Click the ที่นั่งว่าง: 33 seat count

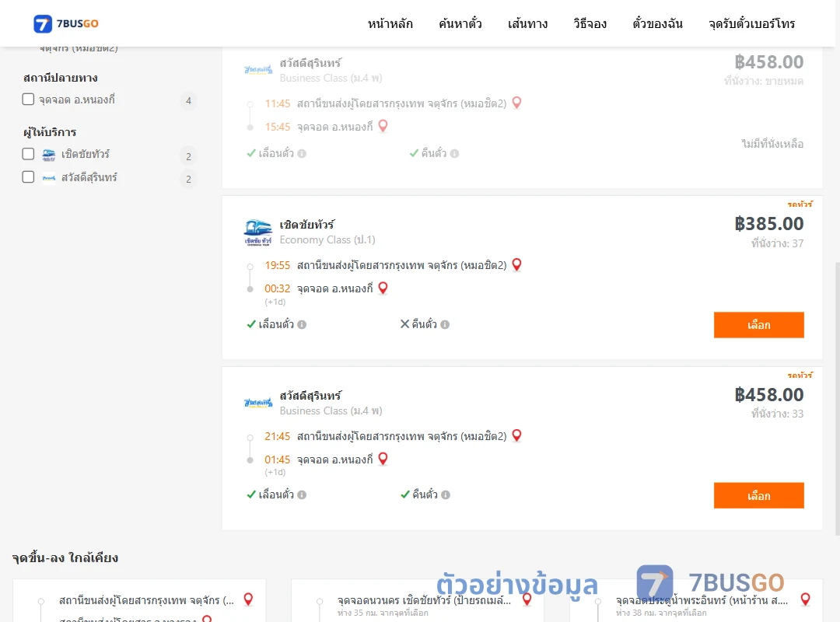tap(777, 414)
